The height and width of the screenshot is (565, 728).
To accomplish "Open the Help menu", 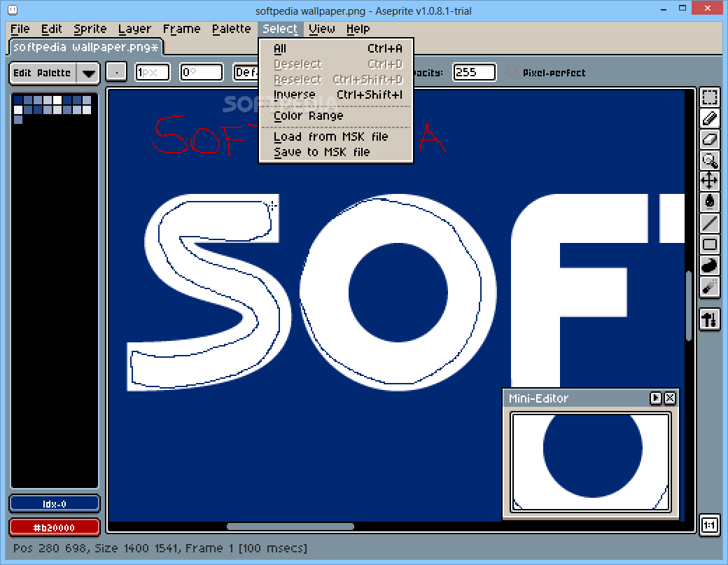I will tap(358, 29).
